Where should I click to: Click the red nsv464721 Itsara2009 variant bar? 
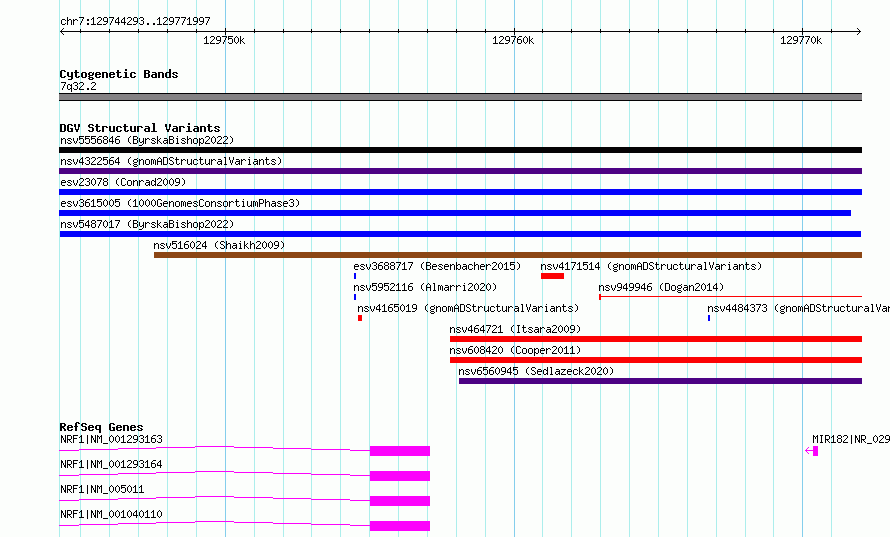point(656,339)
